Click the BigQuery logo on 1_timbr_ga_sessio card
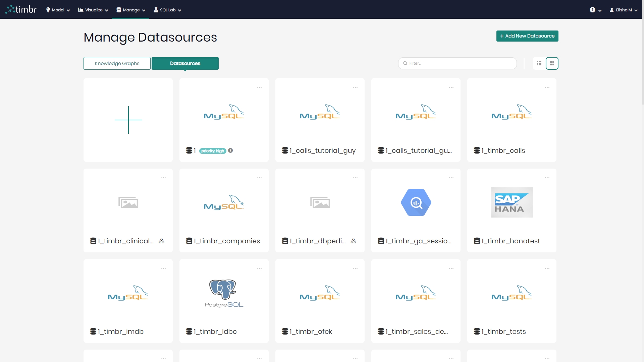Screen dimensions: 644x362 pos(416,202)
